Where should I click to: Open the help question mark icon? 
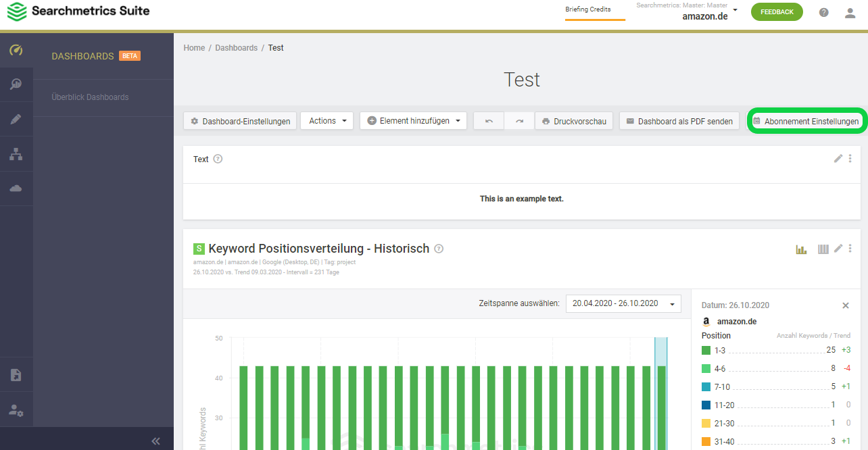[x=824, y=12]
